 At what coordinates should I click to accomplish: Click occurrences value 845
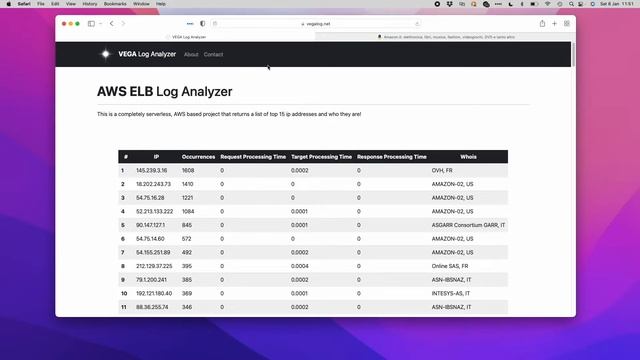187,225
